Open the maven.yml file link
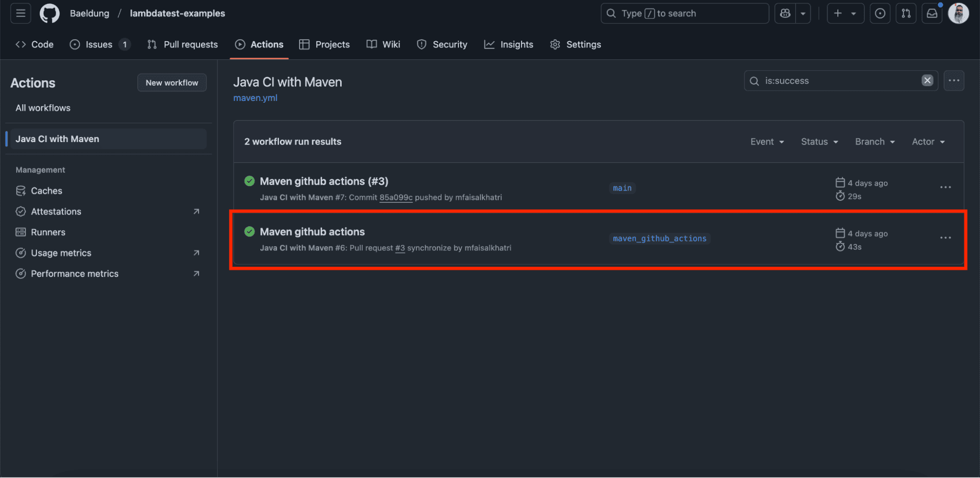 click(255, 98)
